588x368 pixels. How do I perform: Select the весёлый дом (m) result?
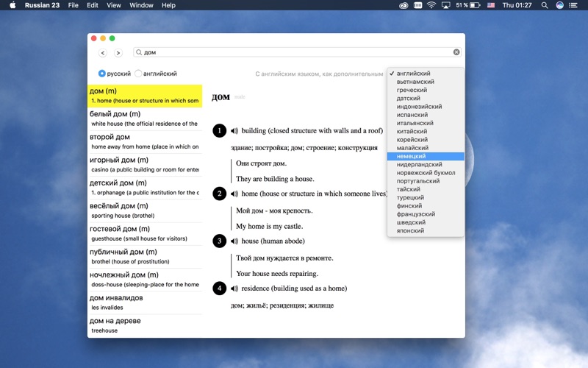coord(145,210)
